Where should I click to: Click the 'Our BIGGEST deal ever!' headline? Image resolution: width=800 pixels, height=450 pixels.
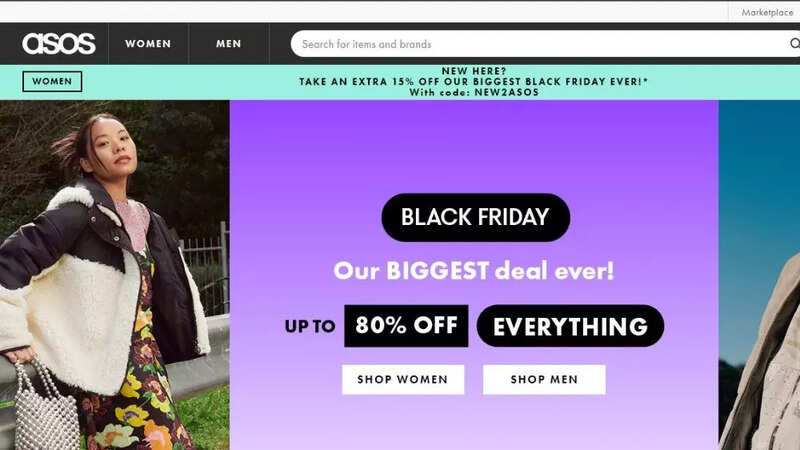click(x=473, y=270)
